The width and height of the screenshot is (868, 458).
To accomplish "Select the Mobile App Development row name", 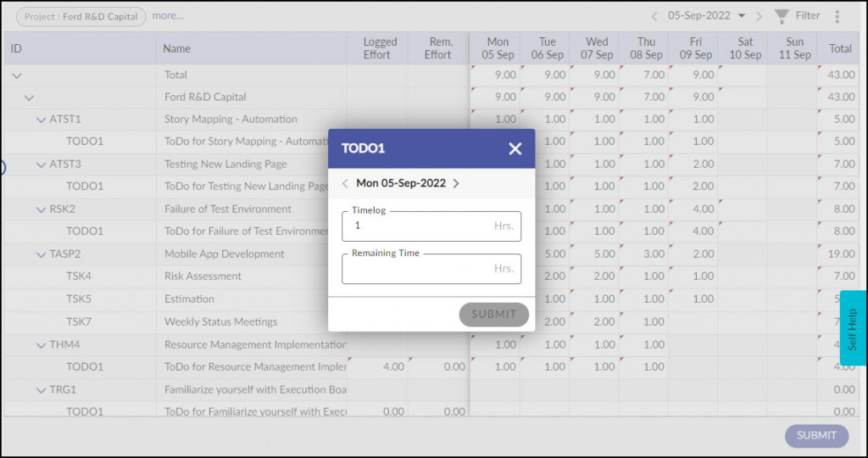I will coord(224,254).
